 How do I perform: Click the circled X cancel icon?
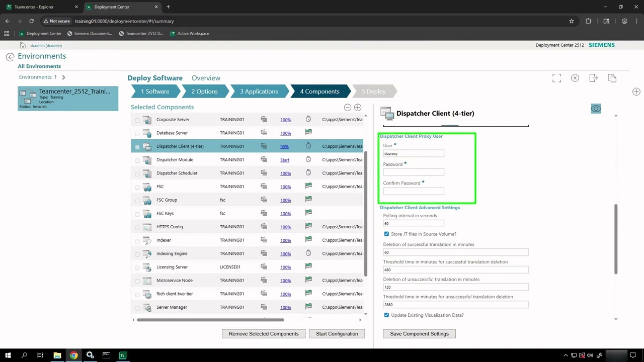pyautogui.click(x=575, y=78)
